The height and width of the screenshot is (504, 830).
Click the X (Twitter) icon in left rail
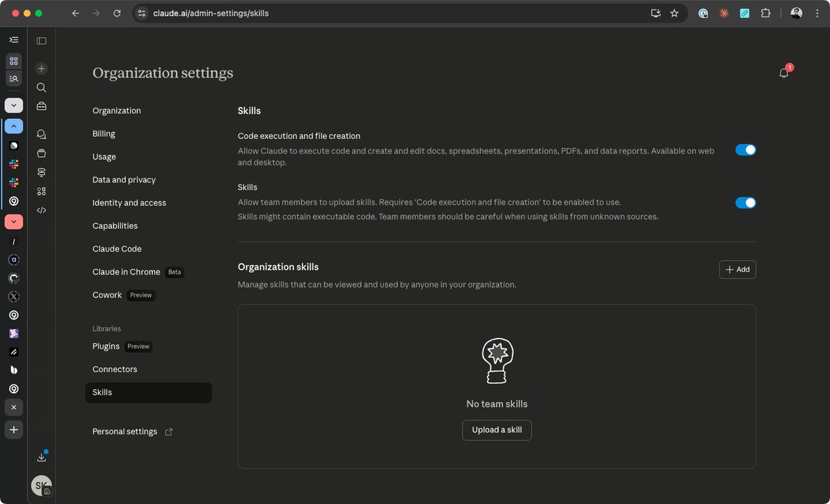coord(14,297)
